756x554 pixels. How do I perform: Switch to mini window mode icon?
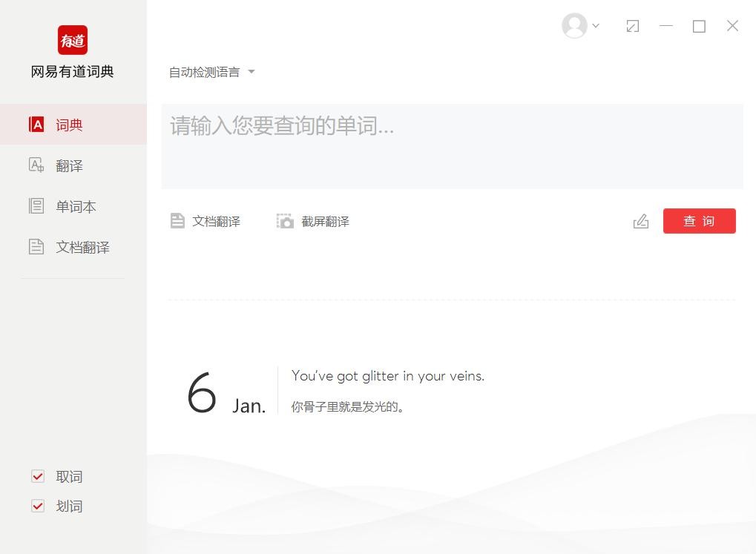633,26
